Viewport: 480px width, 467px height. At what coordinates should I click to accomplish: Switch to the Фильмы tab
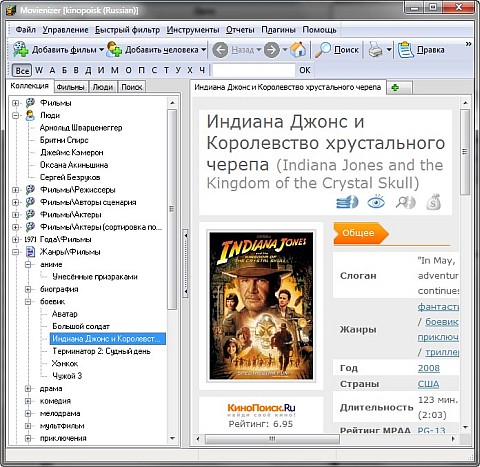(x=70, y=87)
